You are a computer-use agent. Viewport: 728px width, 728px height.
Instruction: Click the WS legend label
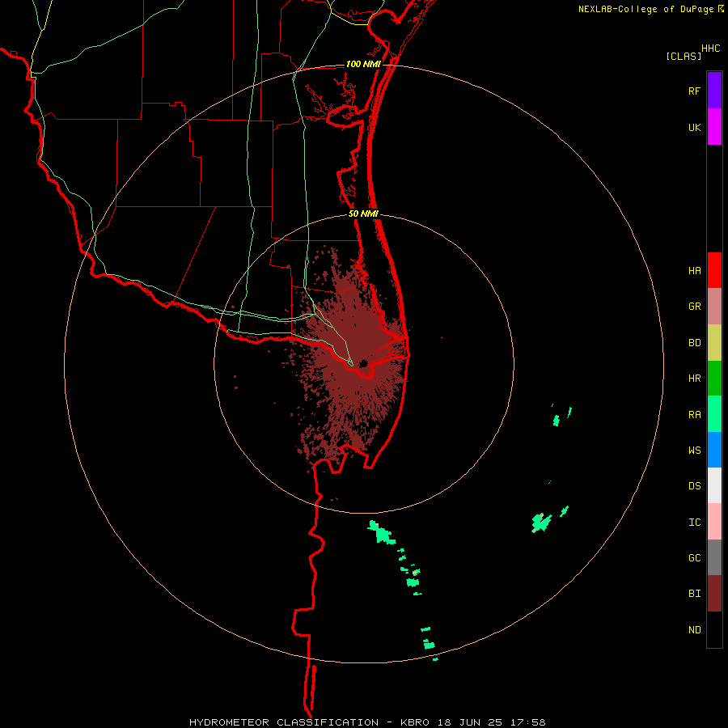tap(694, 451)
